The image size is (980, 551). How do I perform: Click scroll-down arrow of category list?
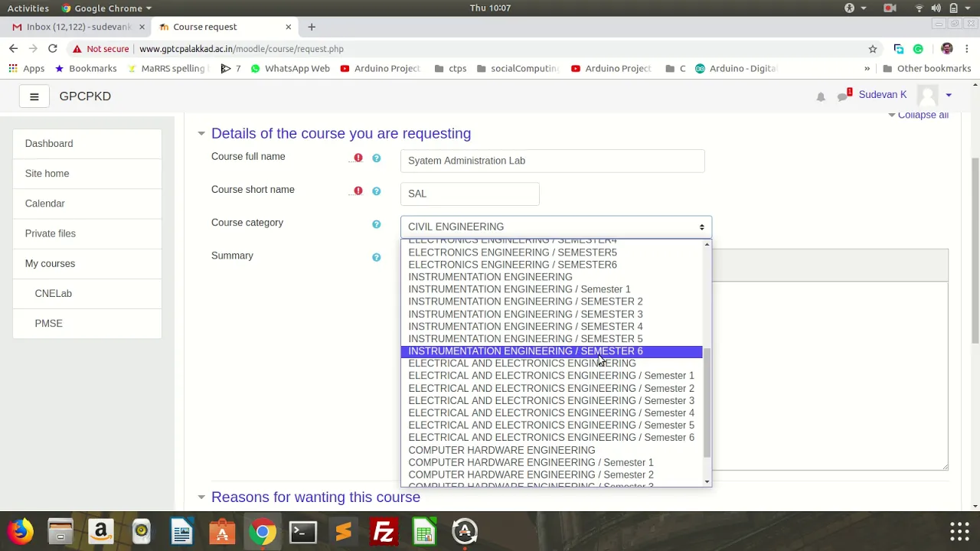point(707,482)
